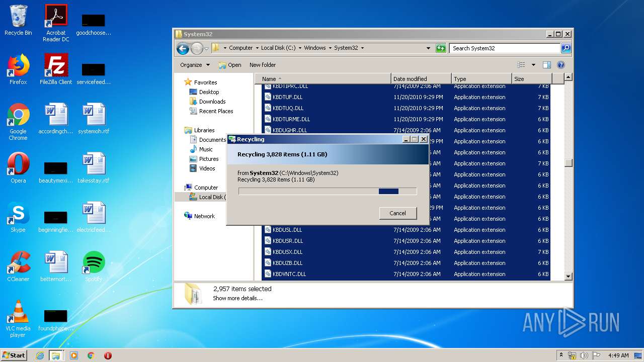The width and height of the screenshot is (644, 362).
Task: Open the Organize dropdown menu
Action: click(x=195, y=65)
